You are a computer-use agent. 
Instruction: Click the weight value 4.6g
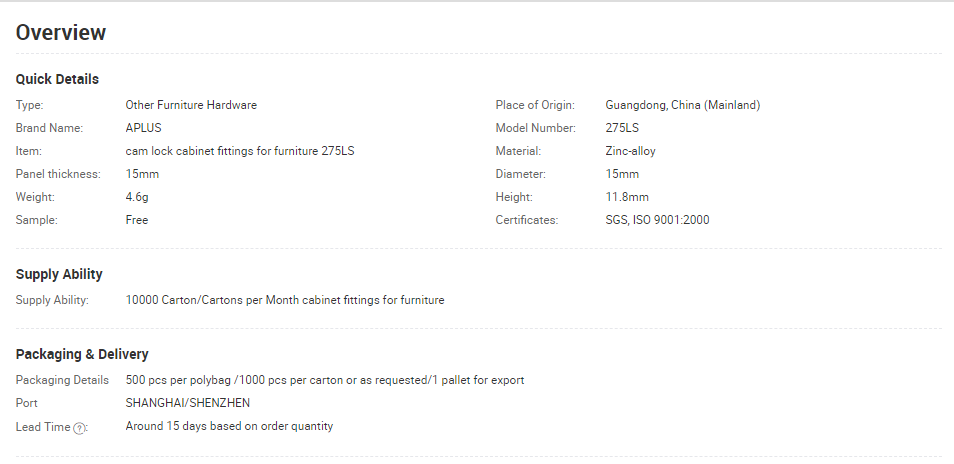137,197
